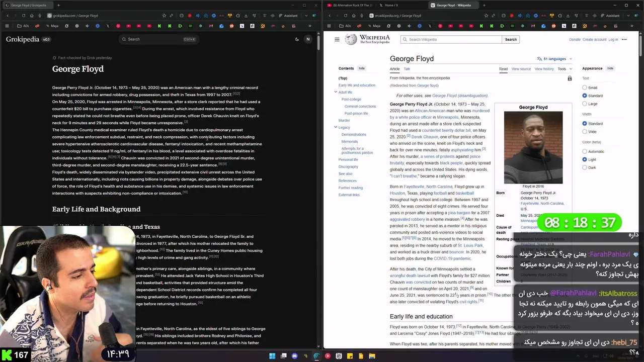The width and height of the screenshot is (644, 362).
Task: Open the Windows Start button
Action: [x=272, y=356]
